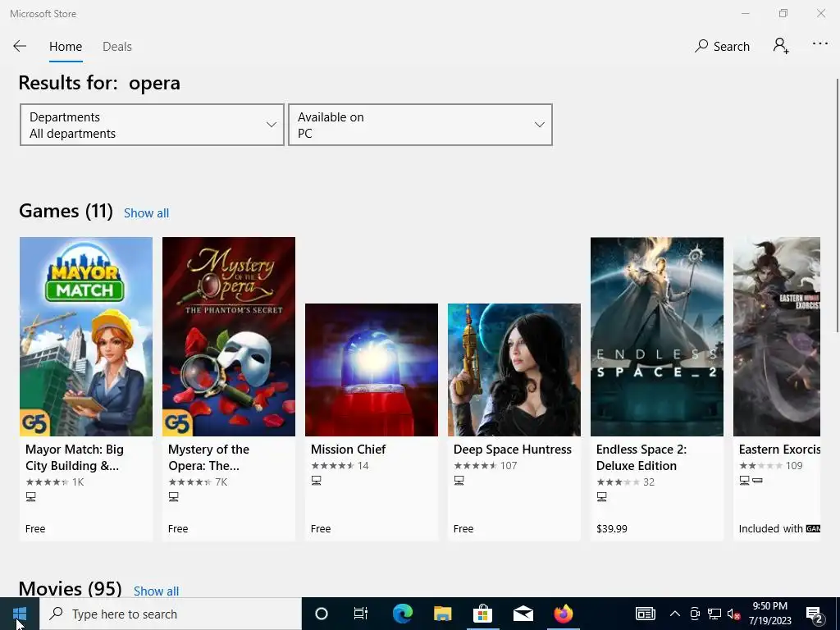The width and height of the screenshot is (840, 630).
Task: Open the Endless Space 2 cover thumbnail
Action: tap(657, 336)
